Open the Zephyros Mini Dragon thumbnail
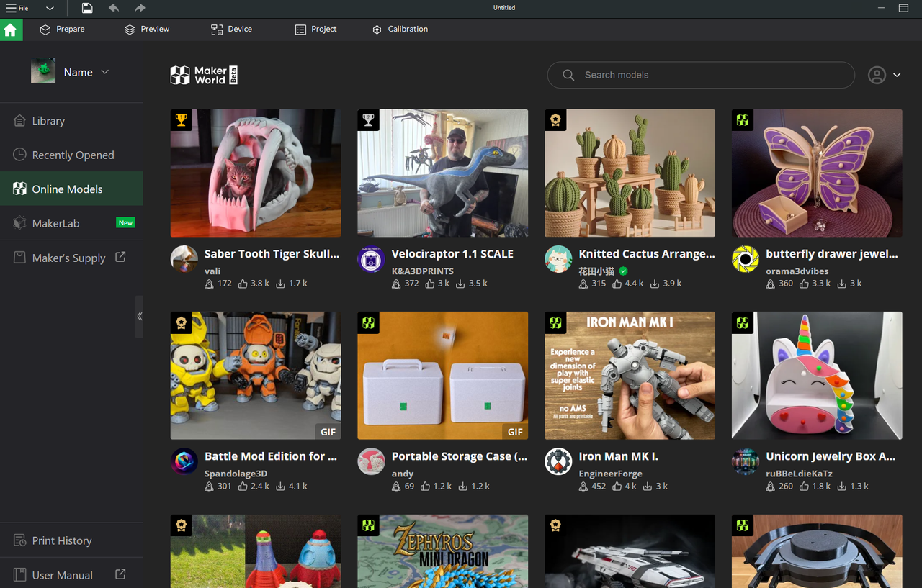This screenshot has height=588, width=922. (x=443, y=551)
